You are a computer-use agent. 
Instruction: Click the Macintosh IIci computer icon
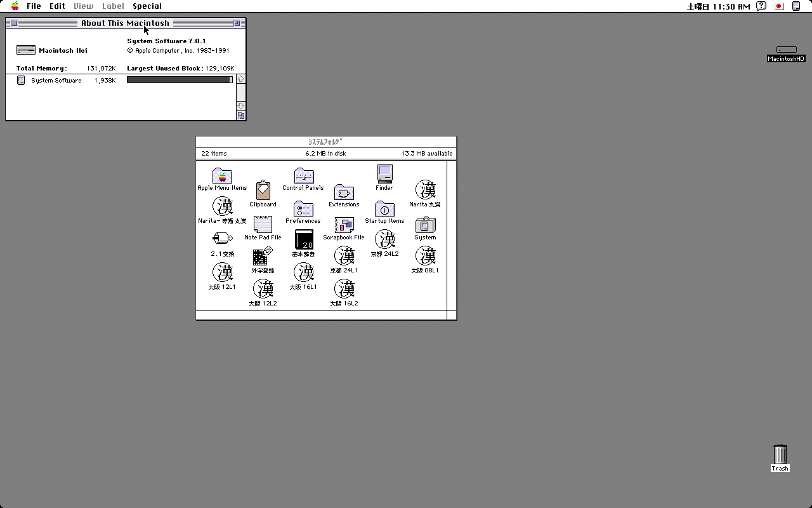pyautogui.click(x=26, y=50)
